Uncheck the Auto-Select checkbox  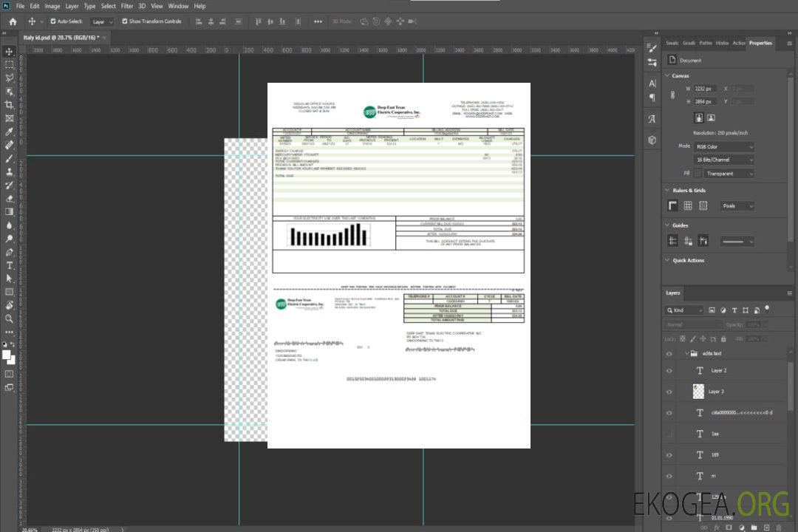(53, 21)
